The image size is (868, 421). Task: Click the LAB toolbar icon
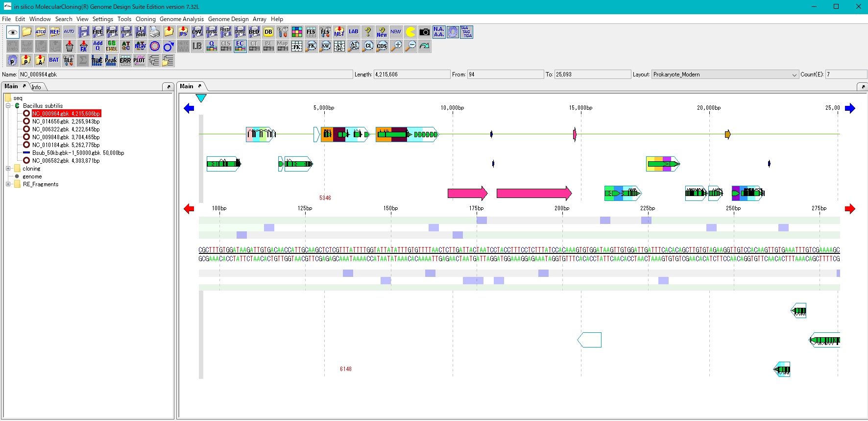(353, 32)
